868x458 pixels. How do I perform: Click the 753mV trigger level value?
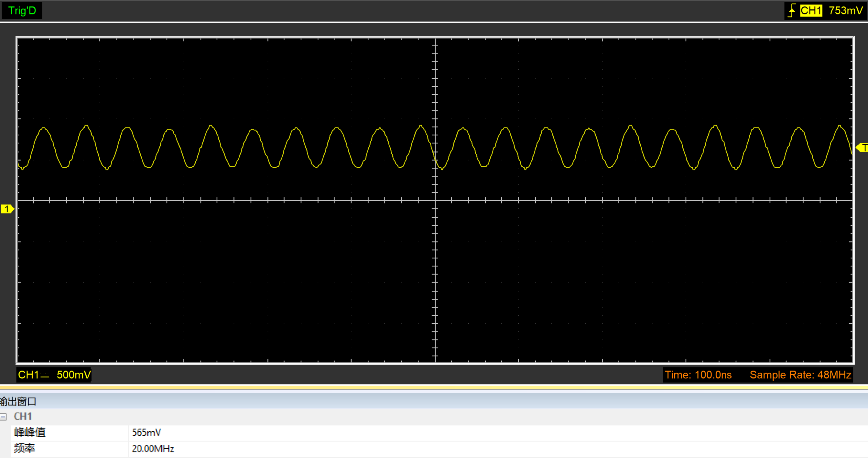click(x=846, y=11)
